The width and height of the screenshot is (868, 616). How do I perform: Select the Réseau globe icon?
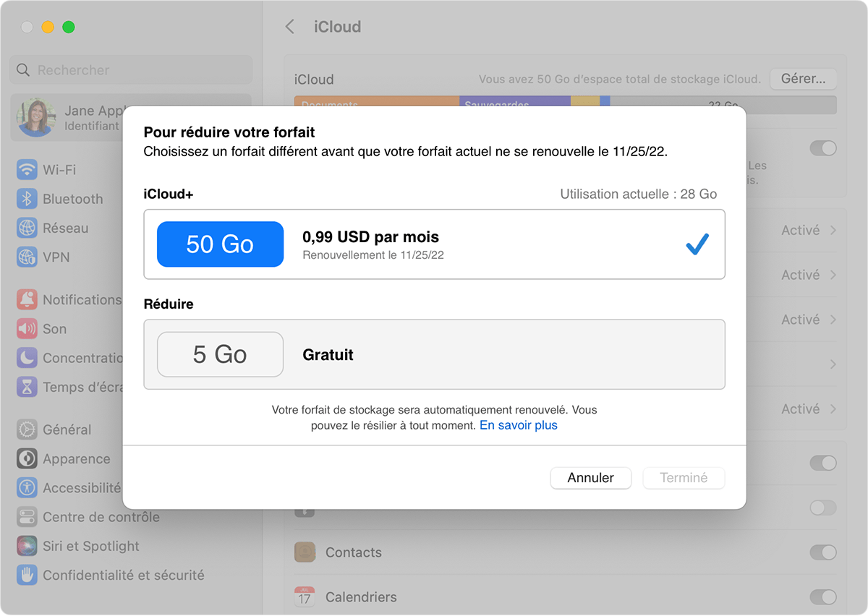tap(27, 228)
